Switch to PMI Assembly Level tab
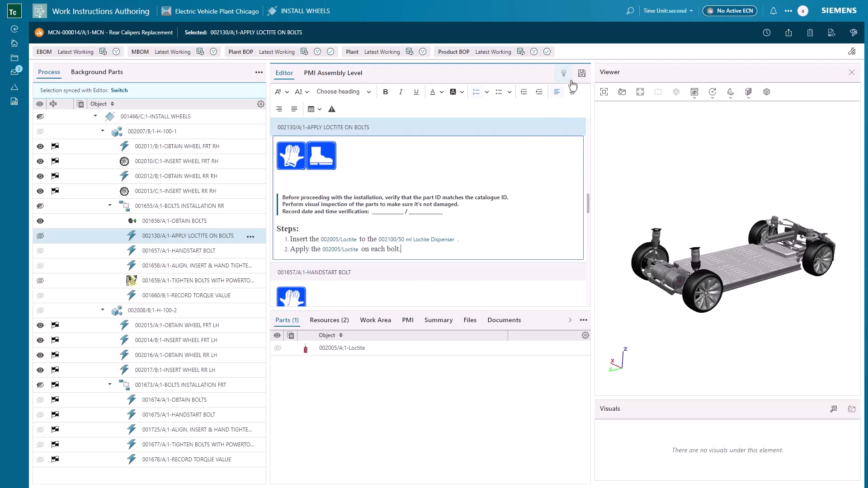 coord(333,73)
